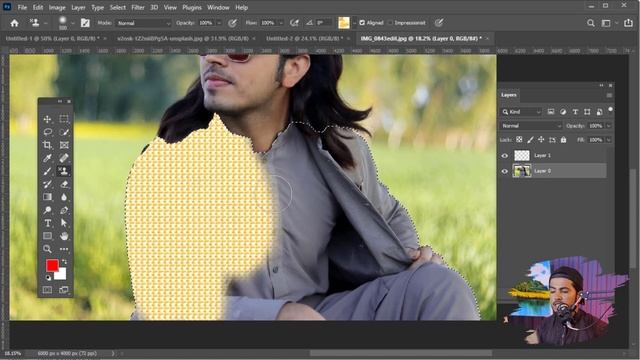The image size is (640, 360).
Task: Select the Eraser tool
Action: 64,184
